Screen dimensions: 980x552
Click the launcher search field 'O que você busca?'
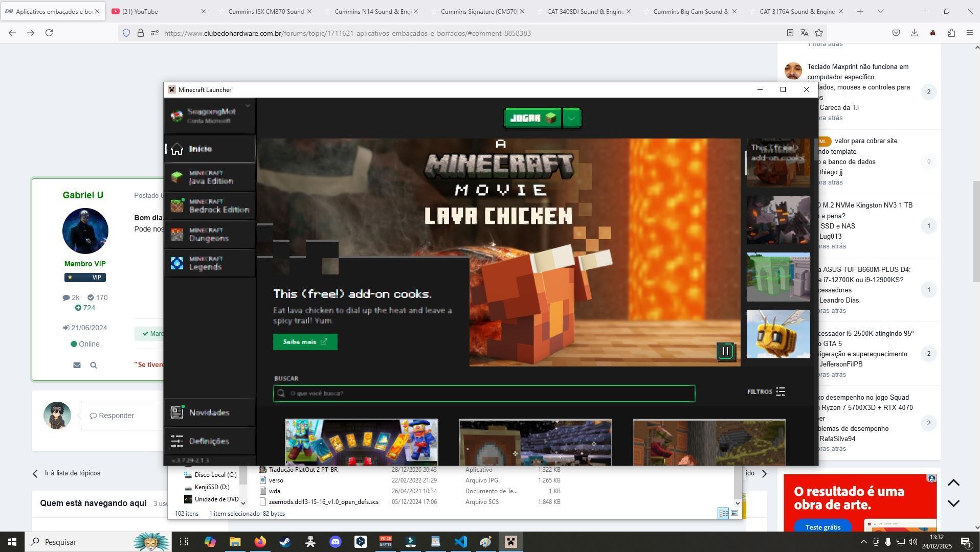(484, 394)
